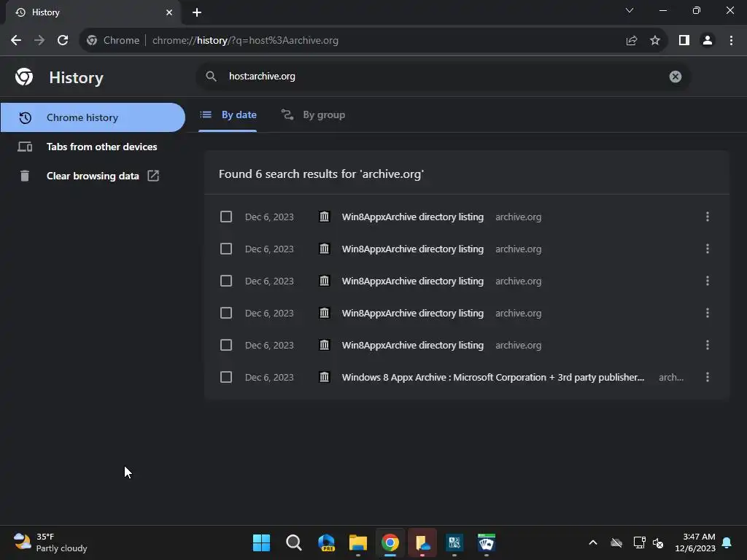Screen dimensions: 747x560
Task: Click the Chrome logo beside History title
Action: [x=24, y=77]
